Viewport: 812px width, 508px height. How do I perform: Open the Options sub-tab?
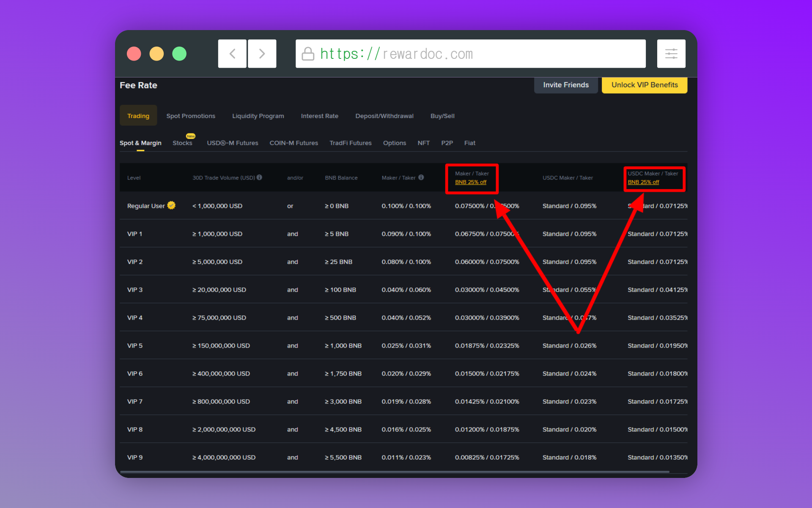(395, 143)
